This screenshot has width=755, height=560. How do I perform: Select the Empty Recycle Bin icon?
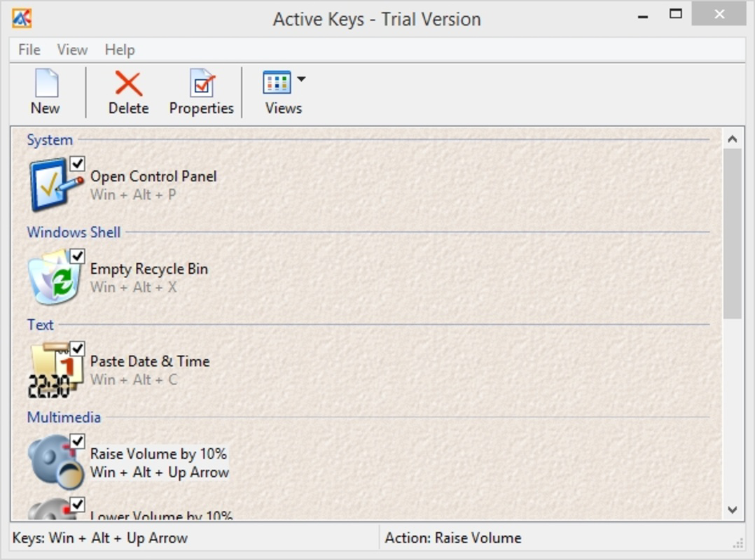54,278
